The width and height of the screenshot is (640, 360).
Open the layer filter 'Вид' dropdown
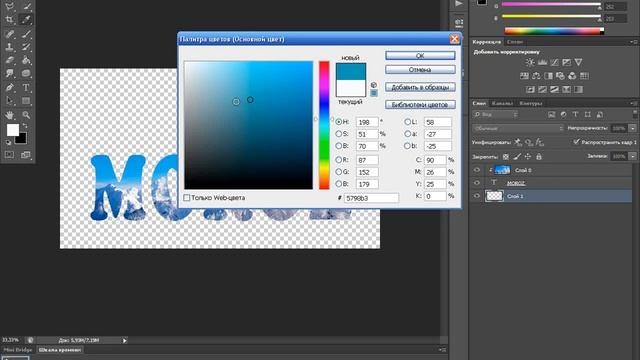[x=496, y=115]
